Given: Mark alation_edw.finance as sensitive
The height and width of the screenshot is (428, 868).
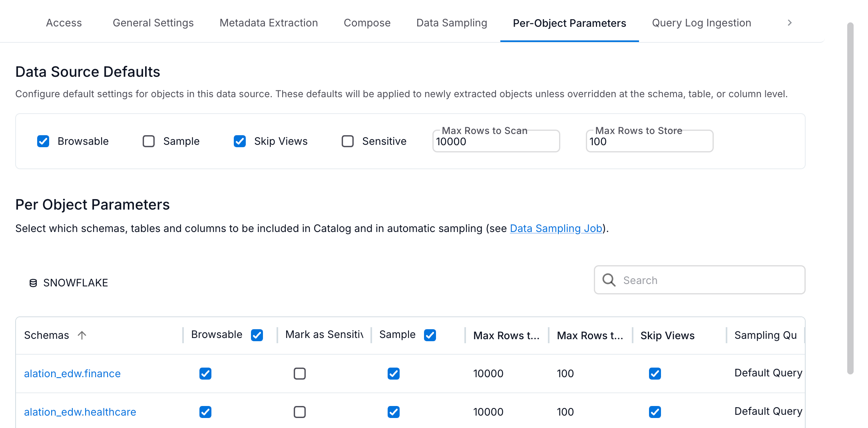Looking at the screenshot, I should (300, 373).
